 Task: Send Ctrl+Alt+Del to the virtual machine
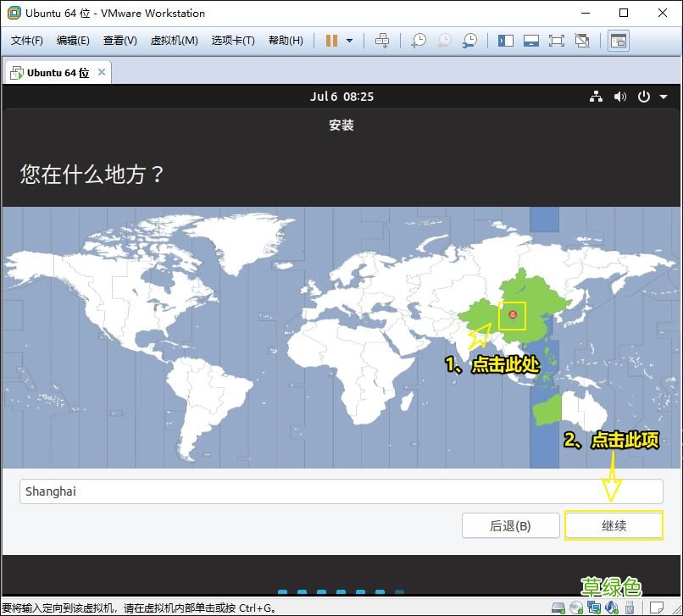click(x=382, y=41)
